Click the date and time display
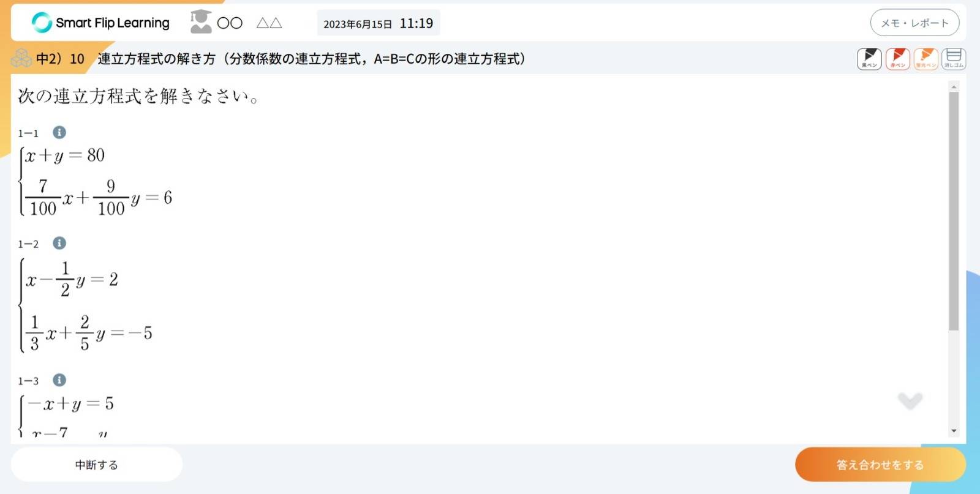The width and height of the screenshot is (980, 494). 378,23
